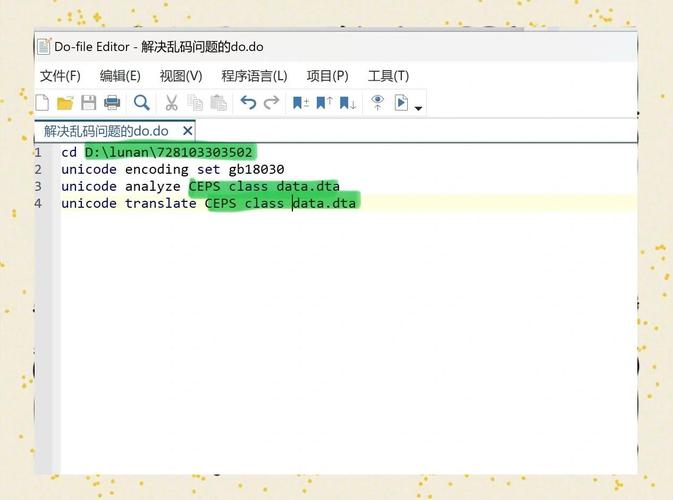
Task: Undo the last edit
Action: tap(248, 103)
